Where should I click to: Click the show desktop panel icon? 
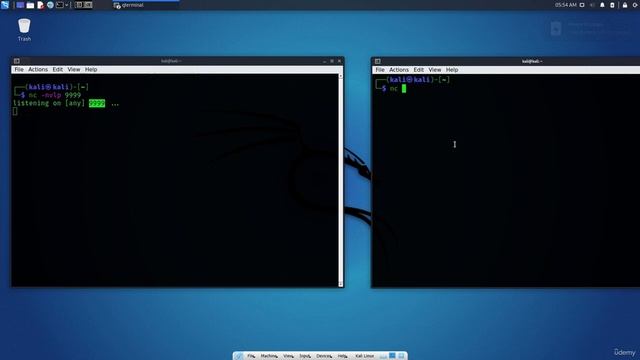pyautogui.click(x=20, y=5)
